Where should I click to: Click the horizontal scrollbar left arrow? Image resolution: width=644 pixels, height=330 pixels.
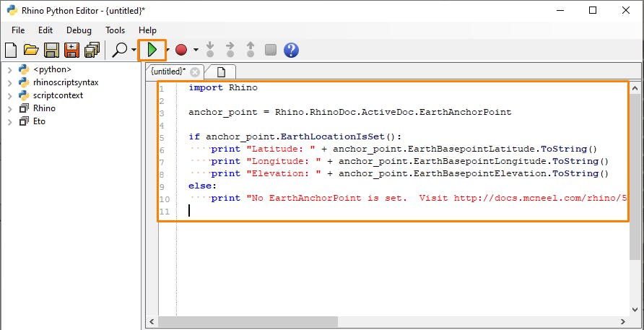[152, 321]
